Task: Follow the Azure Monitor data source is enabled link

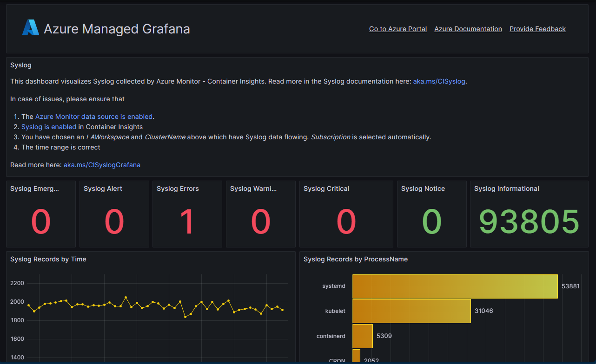Action: coord(94,117)
